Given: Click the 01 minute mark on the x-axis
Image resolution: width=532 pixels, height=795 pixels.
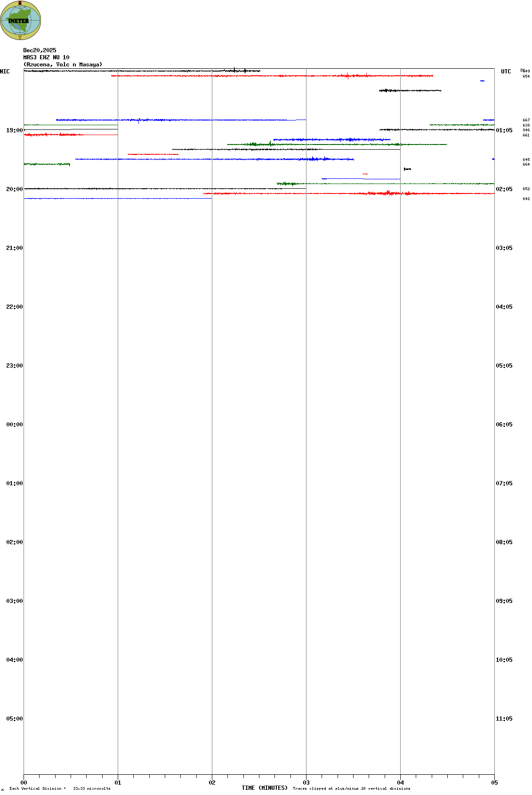Looking at the screenshot, I should [118, 783].
